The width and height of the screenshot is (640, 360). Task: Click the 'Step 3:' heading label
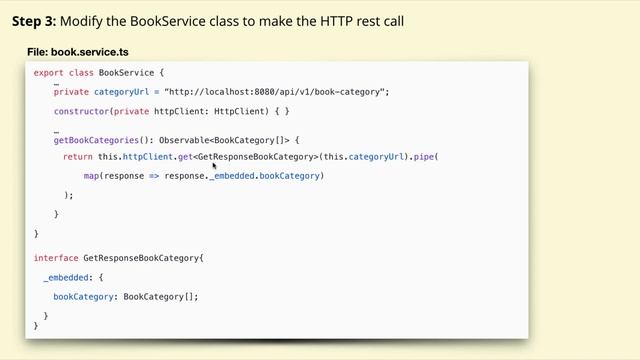pyautogui.click(x=34, y=21)
